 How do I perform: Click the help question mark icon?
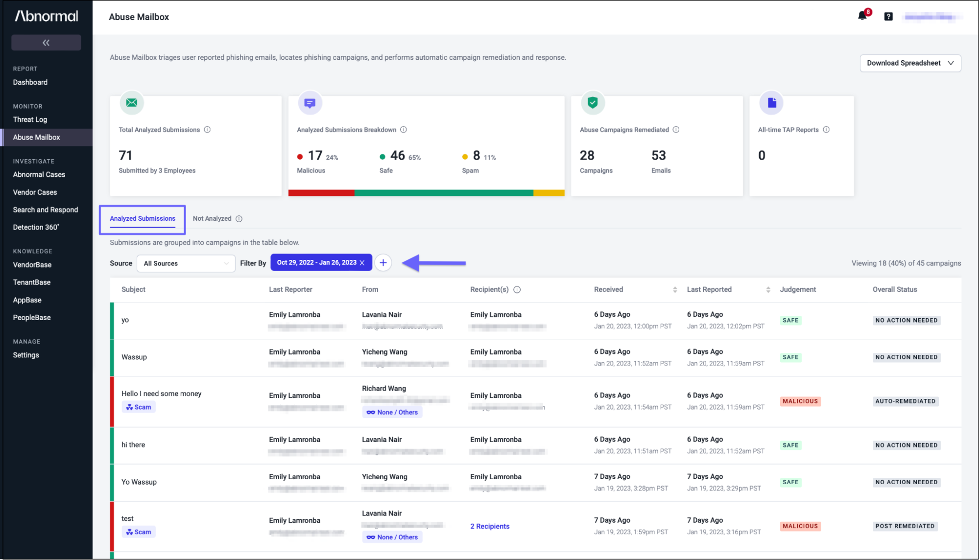pos(888,17)
